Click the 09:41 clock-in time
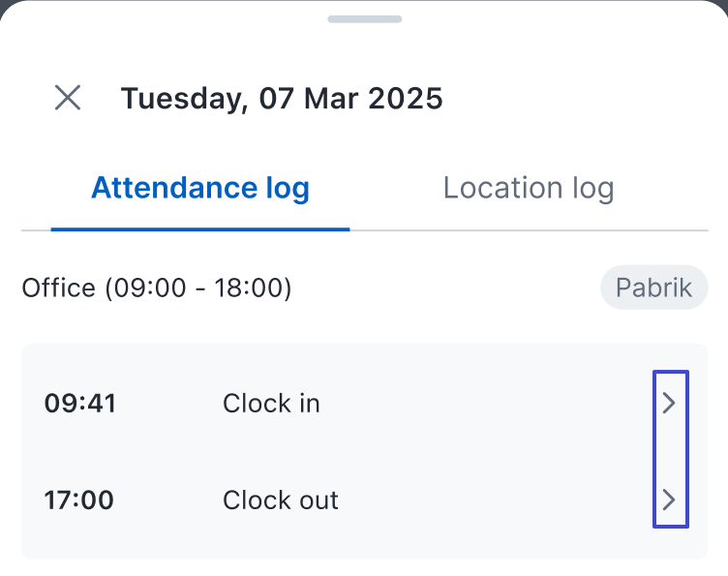The height and width of the screenshot is (576, 728). (x=80, y=404)
